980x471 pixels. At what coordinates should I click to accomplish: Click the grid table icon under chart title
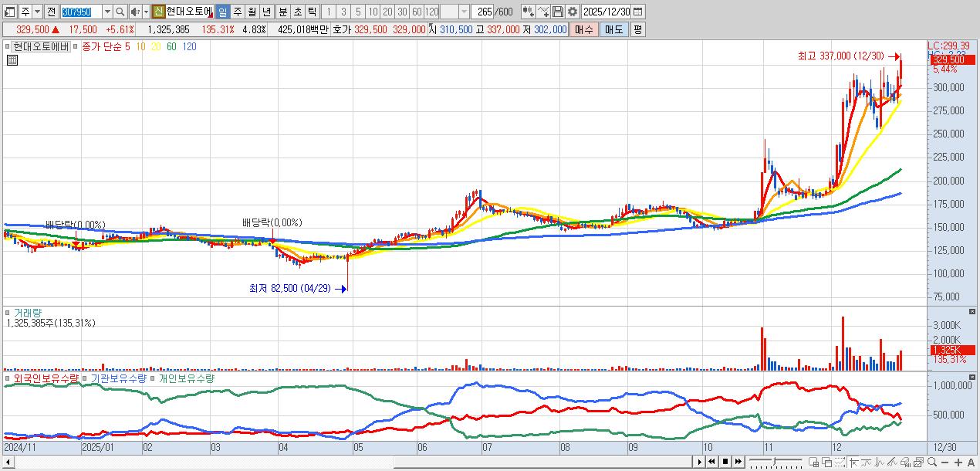pyautogui.click(x=12, y=59)
